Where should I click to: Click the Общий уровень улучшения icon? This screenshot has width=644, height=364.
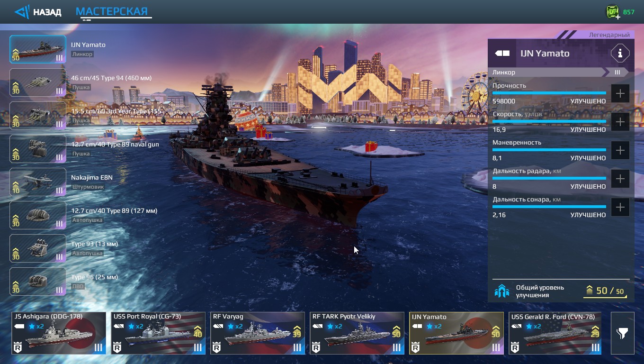click(x=502, y=291)
